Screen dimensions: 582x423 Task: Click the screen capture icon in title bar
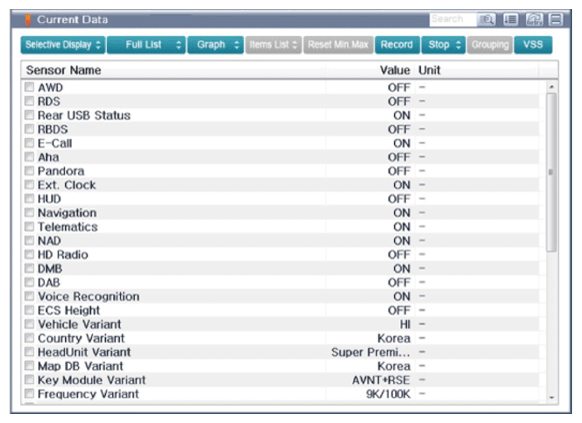(534, 19)
